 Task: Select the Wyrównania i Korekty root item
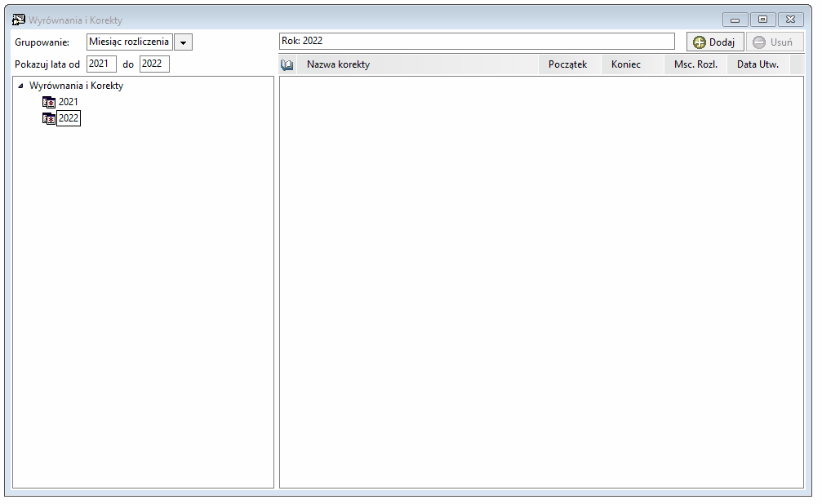76,86
